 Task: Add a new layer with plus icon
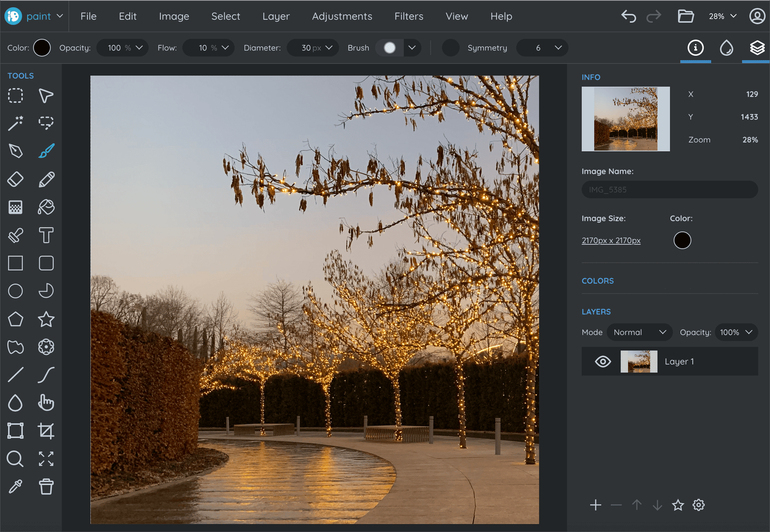595,505
